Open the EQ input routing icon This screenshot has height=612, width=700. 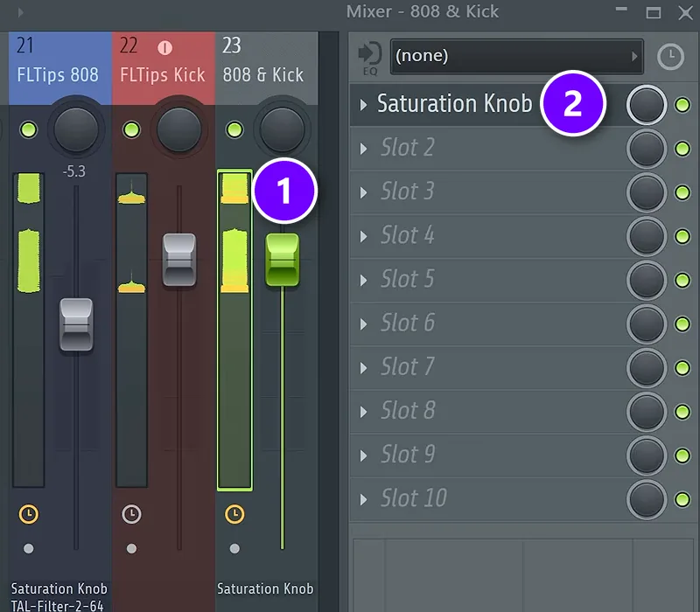(369, 59)
